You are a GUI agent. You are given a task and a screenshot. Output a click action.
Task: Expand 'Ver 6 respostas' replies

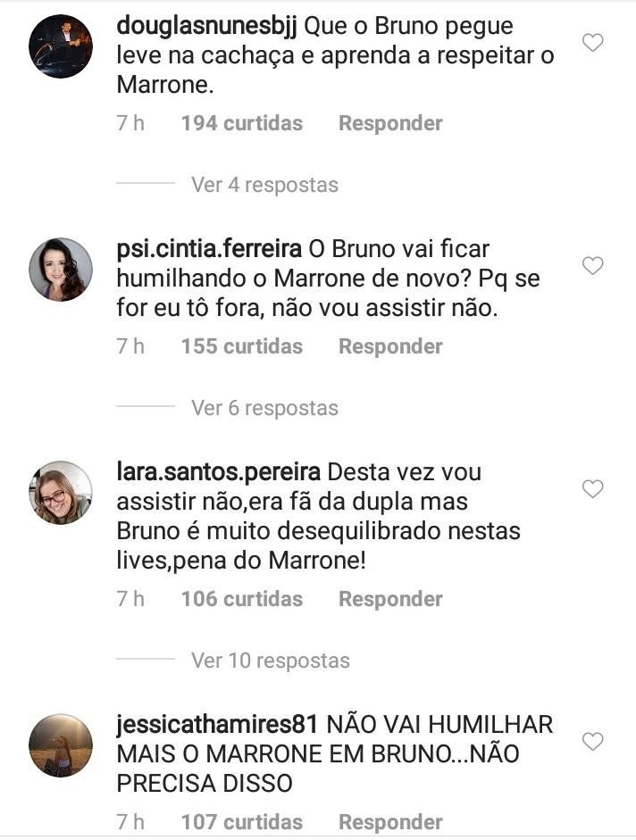point(265,408)
